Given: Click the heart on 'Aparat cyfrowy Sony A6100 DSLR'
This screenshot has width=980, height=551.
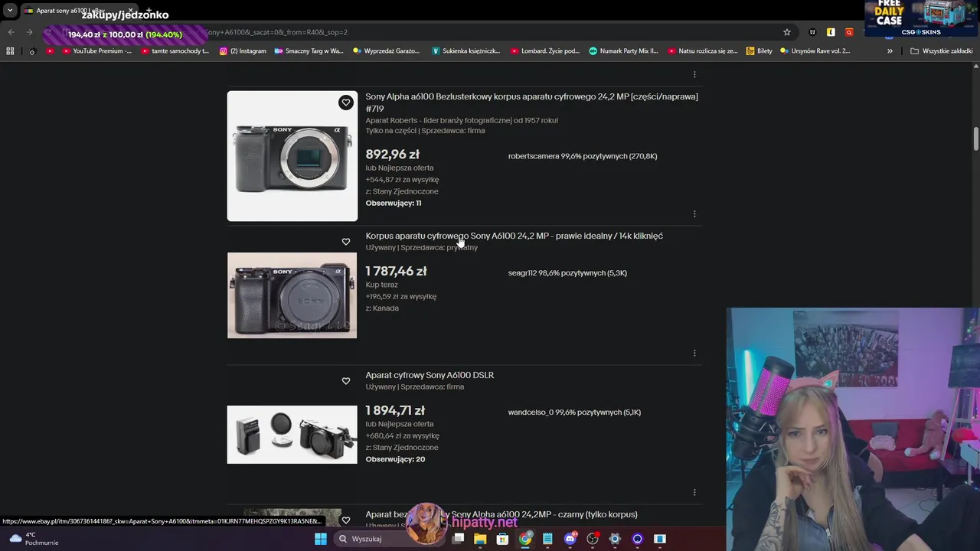Looking at the screenshot, I should (x=346, y=381).
